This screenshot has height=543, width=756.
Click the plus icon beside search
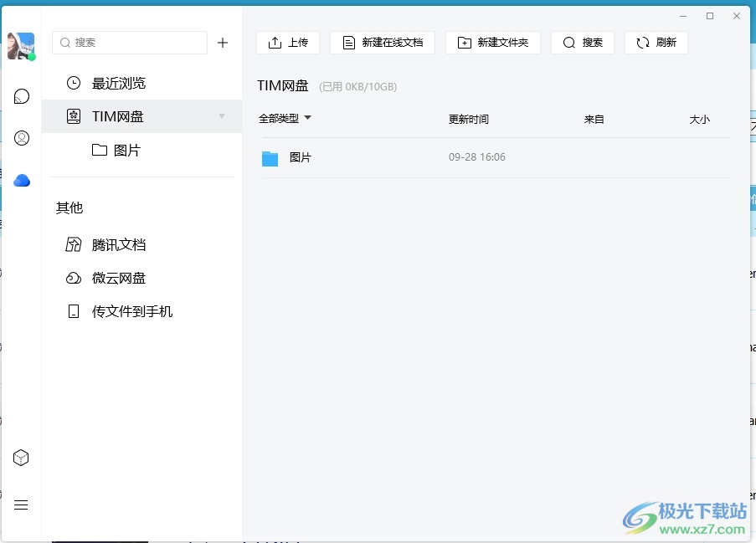tap(223, 43)
